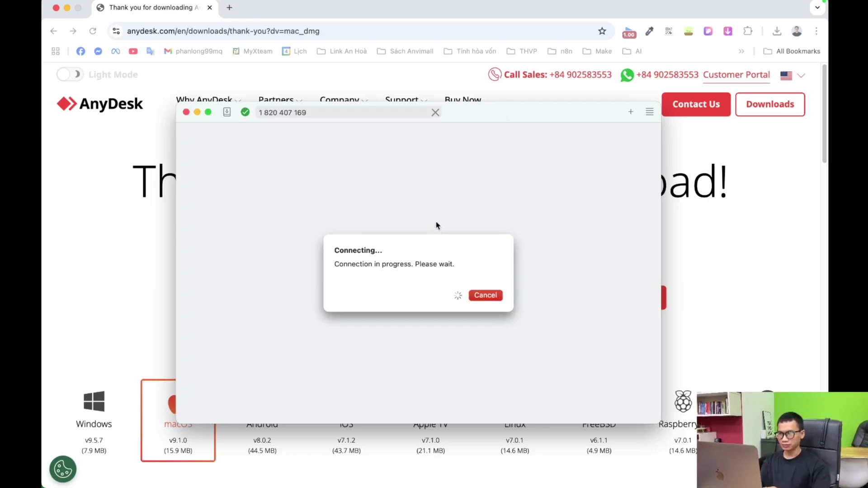Select the Raspberry Pi download option
This screenshot has width=868, height=488.
pos(683,421)
